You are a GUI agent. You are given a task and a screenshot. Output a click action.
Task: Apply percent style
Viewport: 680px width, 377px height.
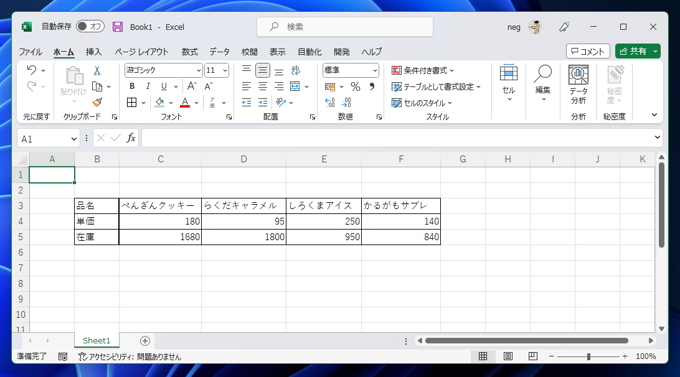(355, 87)
